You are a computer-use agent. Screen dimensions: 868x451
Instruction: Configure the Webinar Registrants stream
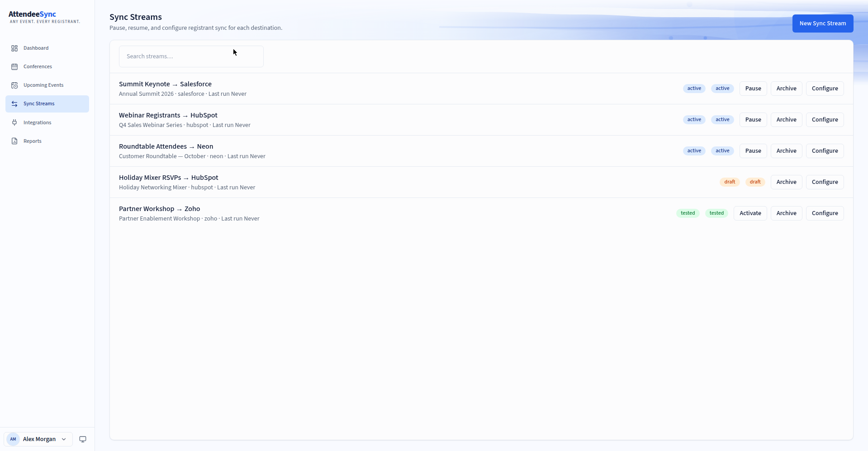click(x=825, y=120)
